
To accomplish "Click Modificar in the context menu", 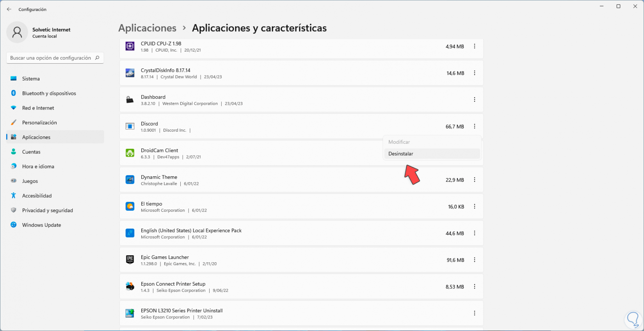I will coord(399,142).
